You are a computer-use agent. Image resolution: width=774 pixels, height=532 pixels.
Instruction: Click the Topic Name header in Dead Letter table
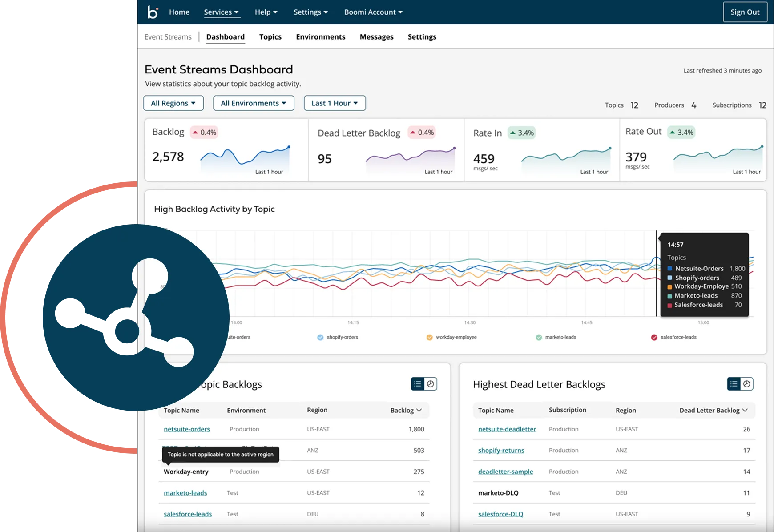(496, 410)
